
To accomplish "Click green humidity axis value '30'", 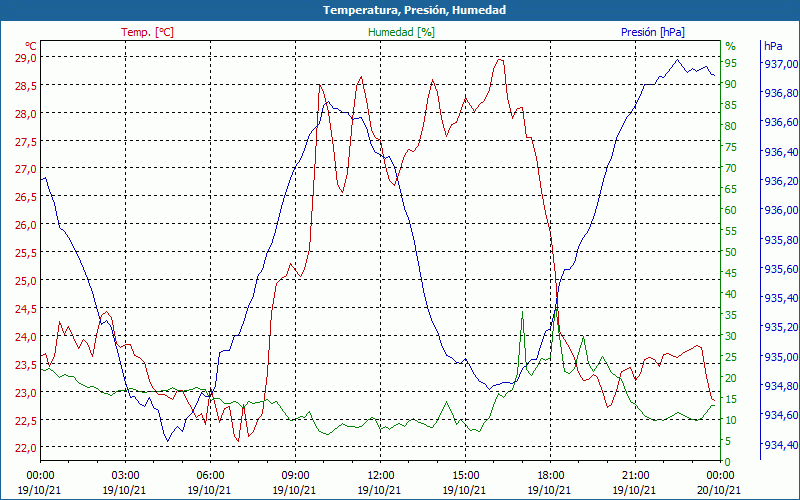I will (x=731, y=336).
